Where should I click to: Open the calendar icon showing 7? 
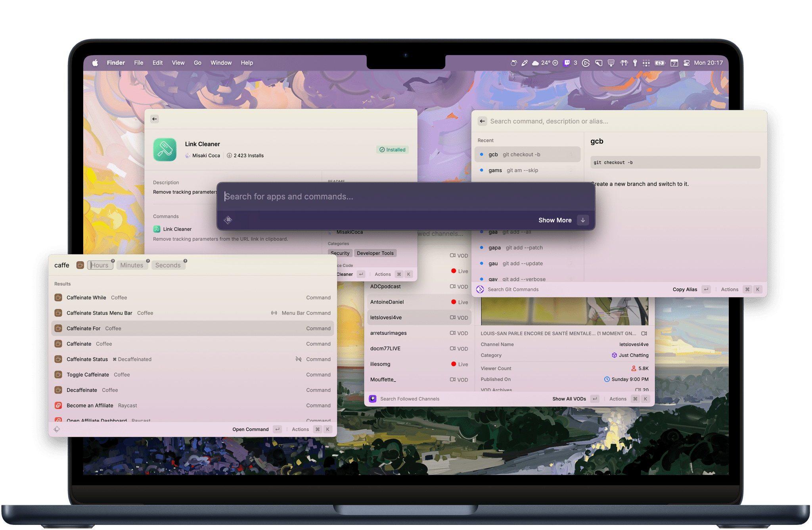pos(674,63)
